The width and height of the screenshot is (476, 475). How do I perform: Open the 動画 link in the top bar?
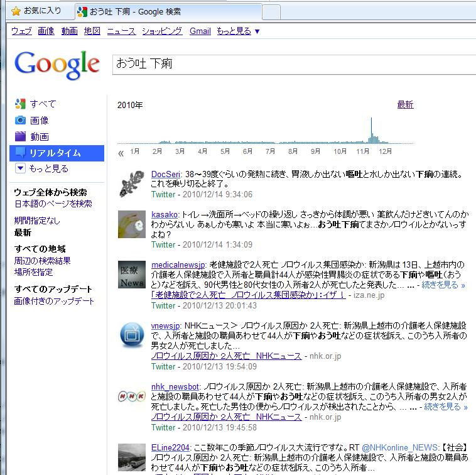click(70, 31)
